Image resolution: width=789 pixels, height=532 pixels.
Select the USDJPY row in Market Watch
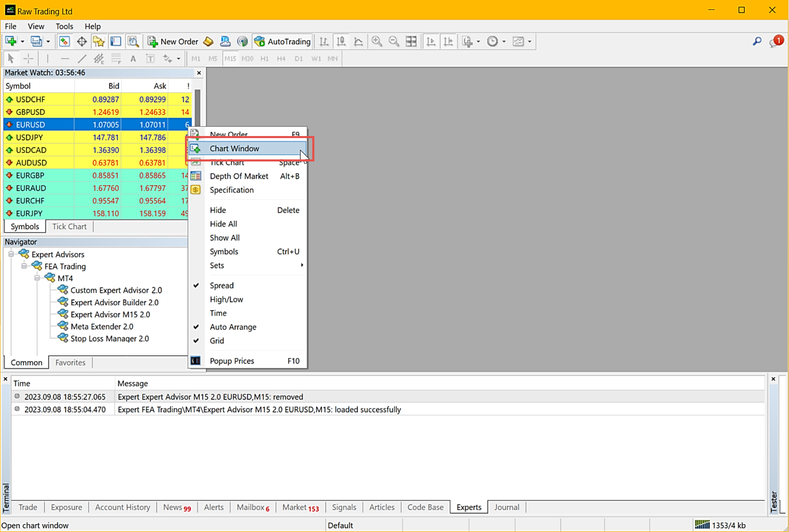tap(97, 137)
